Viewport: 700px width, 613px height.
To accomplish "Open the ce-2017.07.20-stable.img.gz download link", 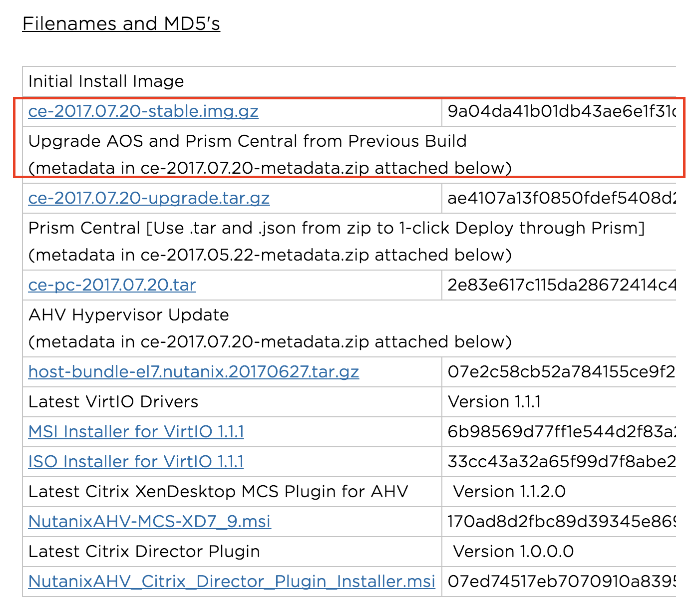I will (x=143, y=111).
